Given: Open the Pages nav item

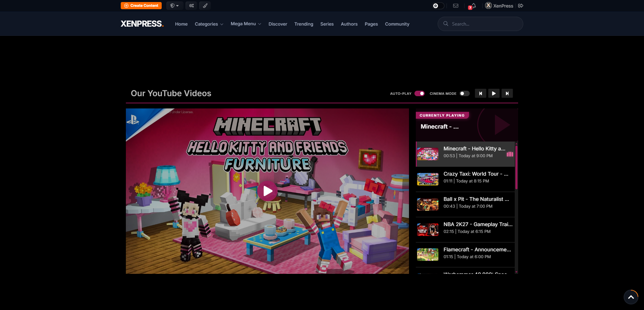Looking at the screenshot, I should (x=371, y=24).
